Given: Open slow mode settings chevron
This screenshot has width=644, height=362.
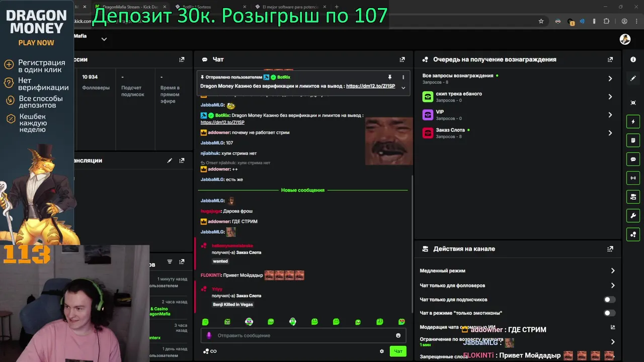Looking at the screenshot, I should pyautogui.click(x=613, y=270).
